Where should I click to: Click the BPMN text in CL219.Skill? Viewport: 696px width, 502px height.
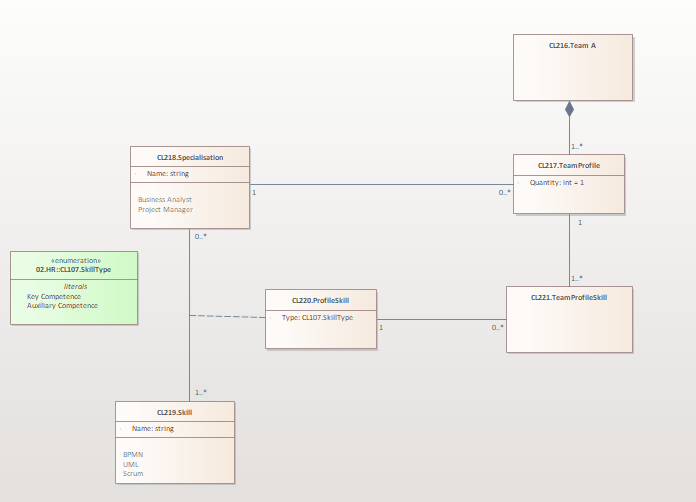[133, 455]
